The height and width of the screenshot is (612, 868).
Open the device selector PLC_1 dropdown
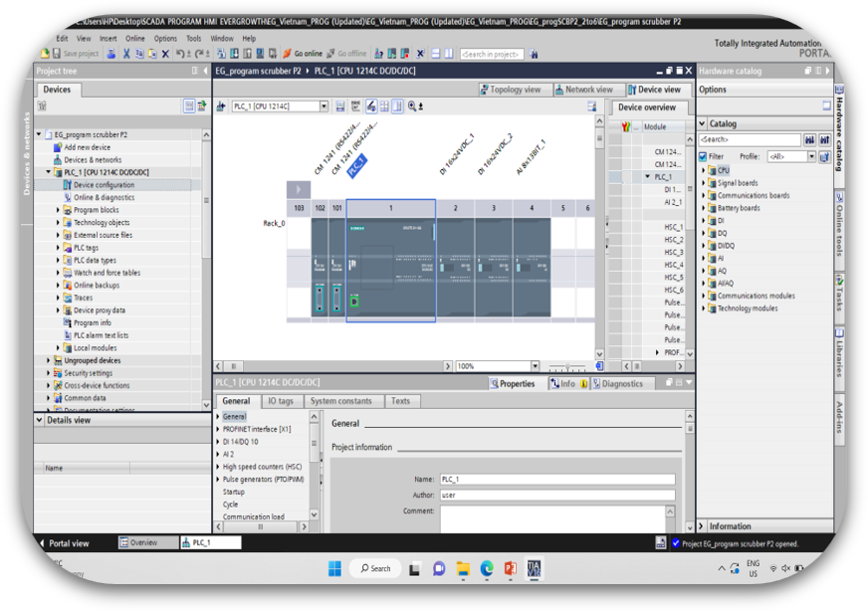tap(324, 105)
